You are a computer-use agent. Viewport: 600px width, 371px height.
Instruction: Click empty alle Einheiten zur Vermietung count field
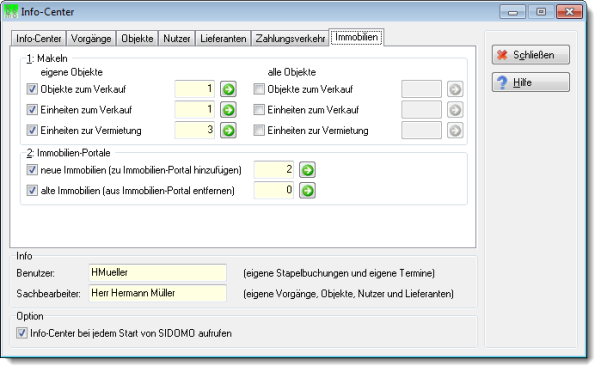(x=422, y=131)
